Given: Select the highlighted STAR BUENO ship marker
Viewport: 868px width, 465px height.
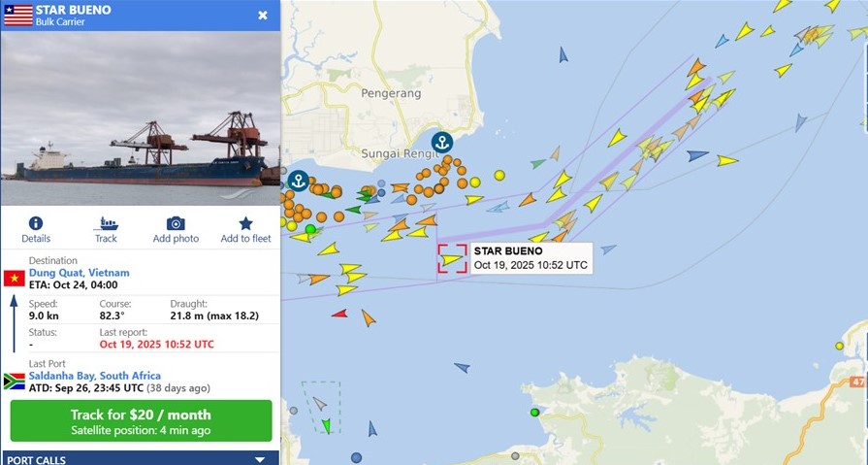Looking at the screenshot, I should (452, 259).
